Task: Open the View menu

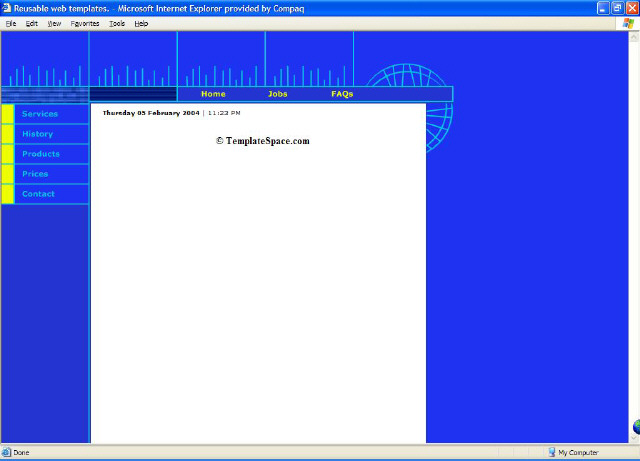Action: [54, 23]
